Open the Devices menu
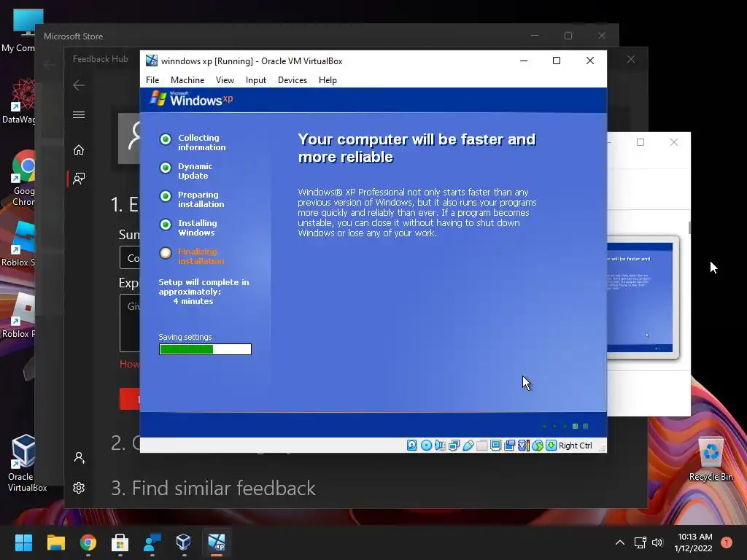This screenshot has width=747, height=560. pos(292,80)
